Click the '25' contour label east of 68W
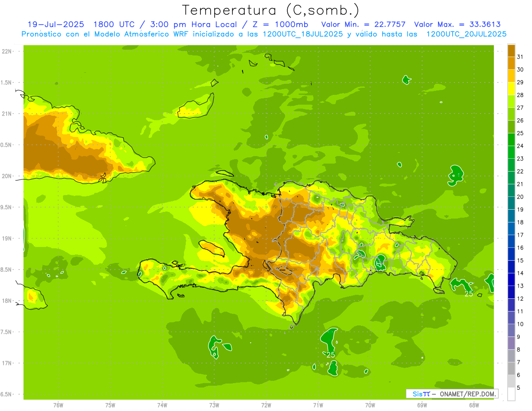 coord(469,294)
